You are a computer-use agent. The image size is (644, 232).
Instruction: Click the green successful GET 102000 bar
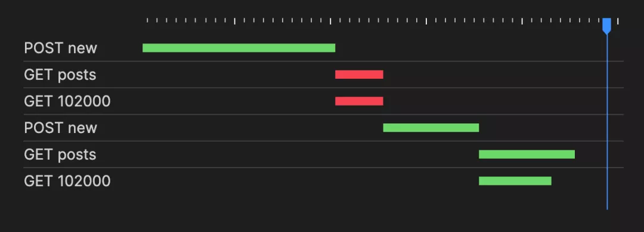tap(515, 181)
